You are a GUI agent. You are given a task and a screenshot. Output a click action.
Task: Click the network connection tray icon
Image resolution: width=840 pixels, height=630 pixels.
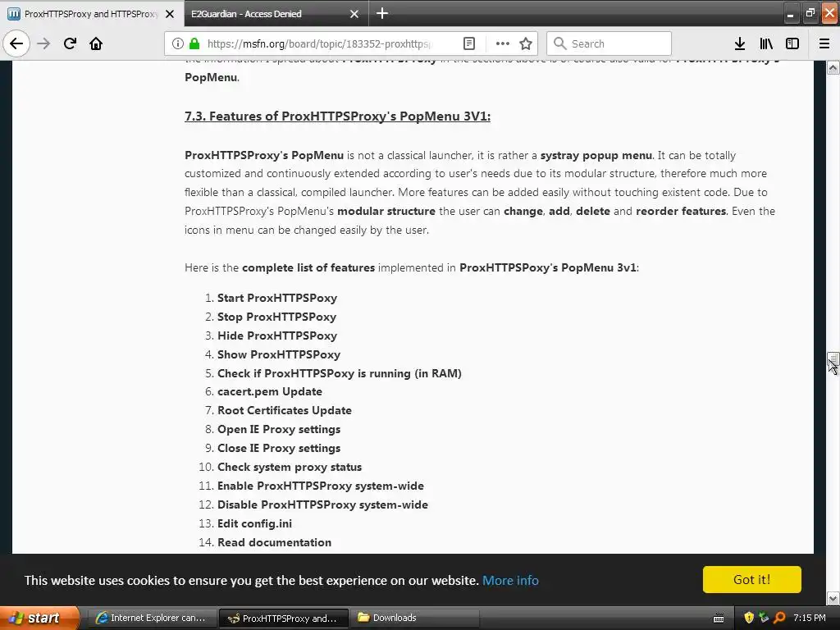coord(764,618)
